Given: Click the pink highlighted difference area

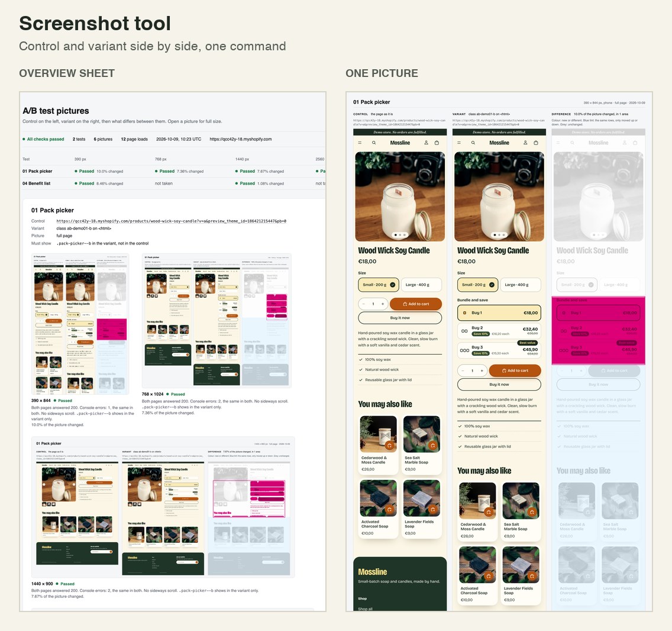Looking at the screenshot, I should click(x=598, y=330).
